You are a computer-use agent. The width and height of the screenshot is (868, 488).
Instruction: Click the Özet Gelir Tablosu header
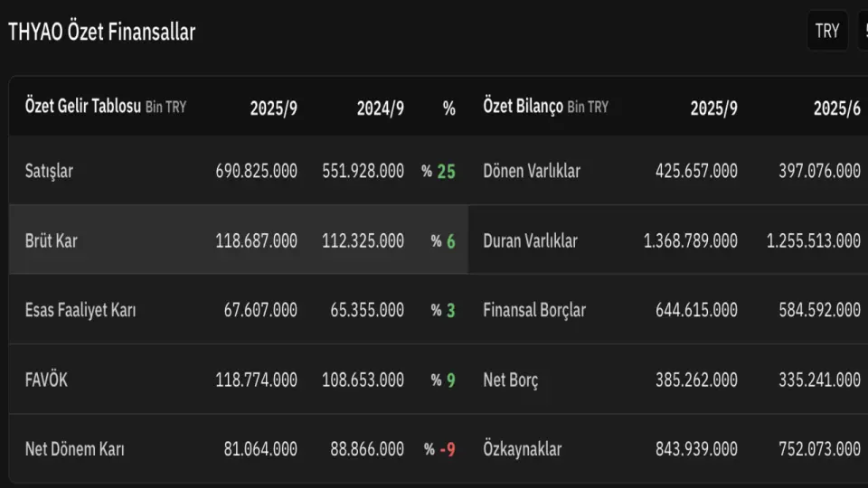[83, 107]
